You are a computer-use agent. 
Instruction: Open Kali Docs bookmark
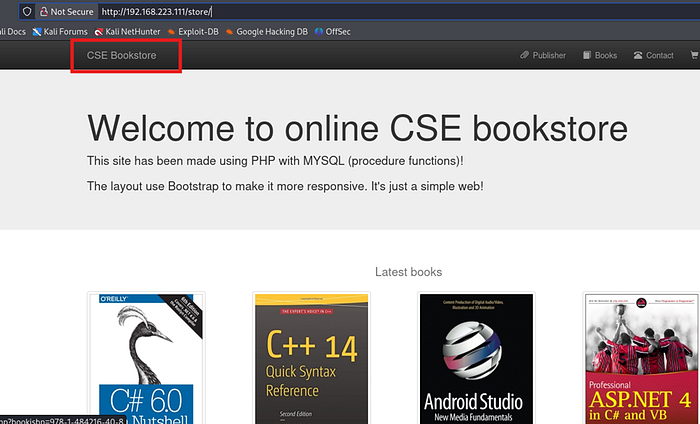(x=12, y=32)
